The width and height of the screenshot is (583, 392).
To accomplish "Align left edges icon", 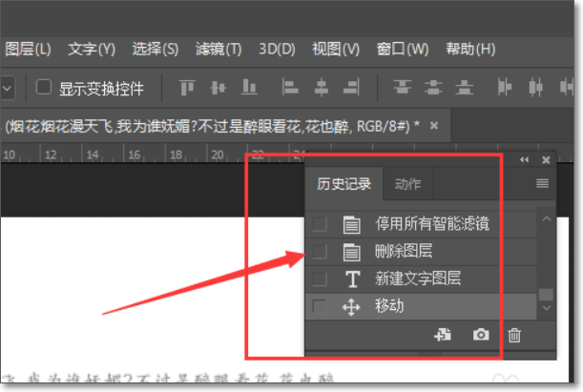I will pos(290,88).
